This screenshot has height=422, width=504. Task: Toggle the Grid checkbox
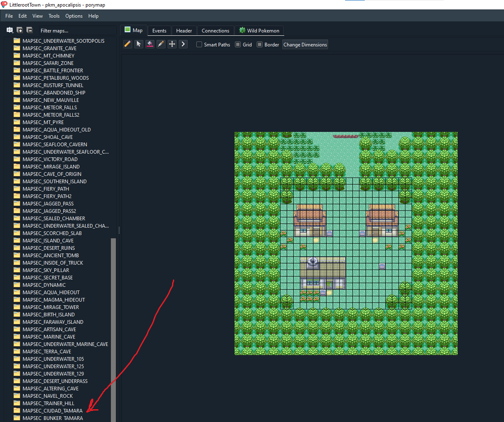click(x=238, y=44)
